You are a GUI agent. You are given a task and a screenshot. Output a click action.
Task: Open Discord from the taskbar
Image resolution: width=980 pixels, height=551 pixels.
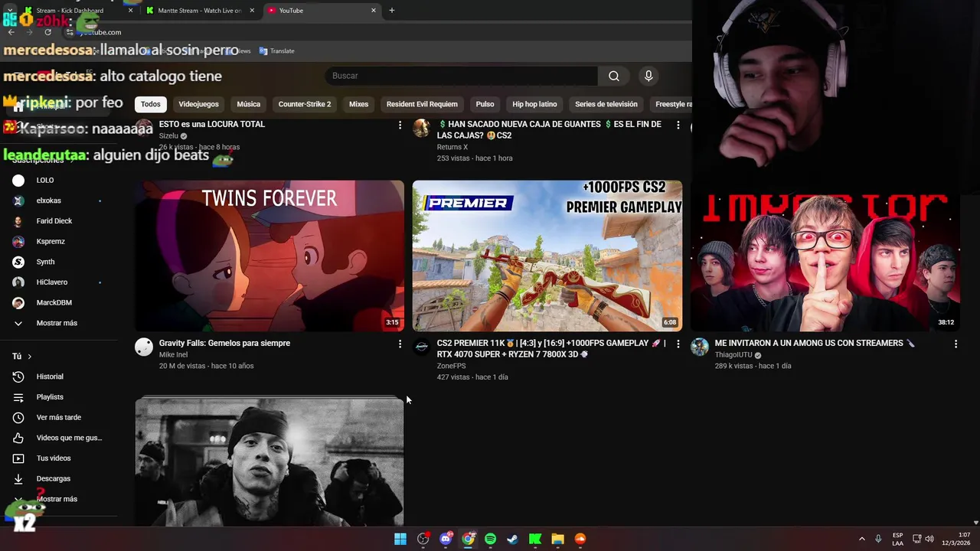446,539
